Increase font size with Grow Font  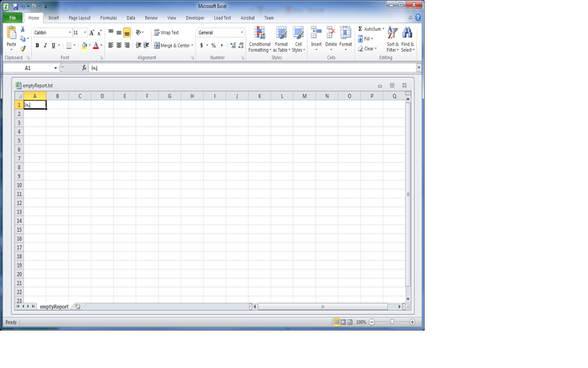coord(91,33)
